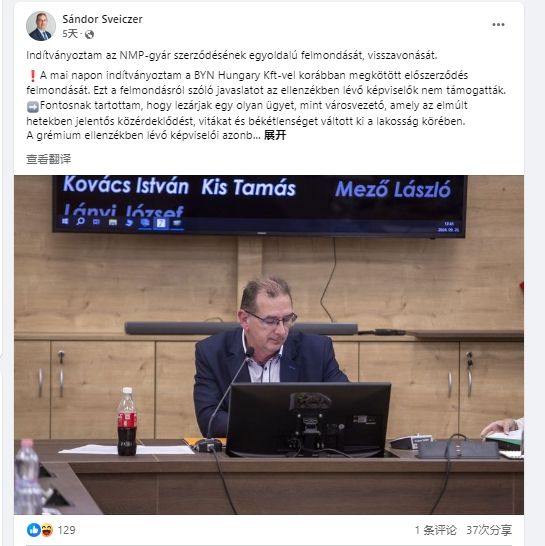Click the Coca-Cola bottle in the photo
The height and width of the screenshot is (546, 545).
pyautogui.click(x=127, y=421)
